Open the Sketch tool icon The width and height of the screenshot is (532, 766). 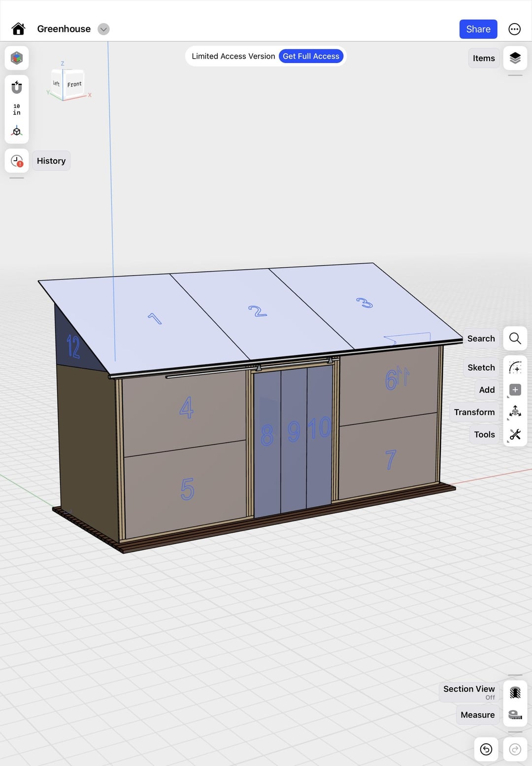coord(515,367)
